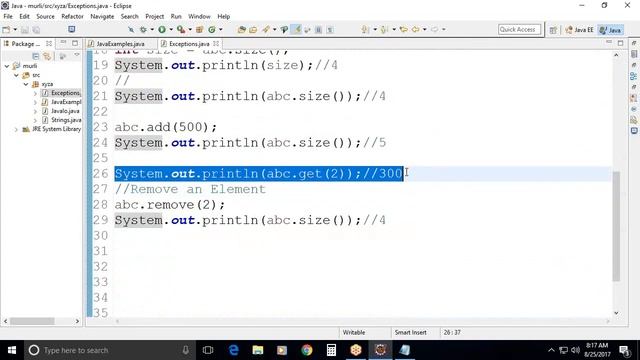Click the Package Explorer horizontal scrollbar thumb

pos(32,321)
